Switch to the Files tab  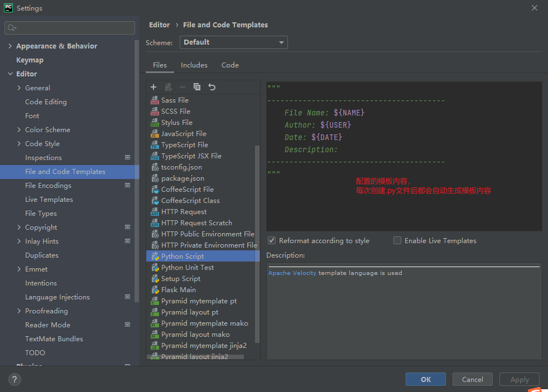click(160, 65)
